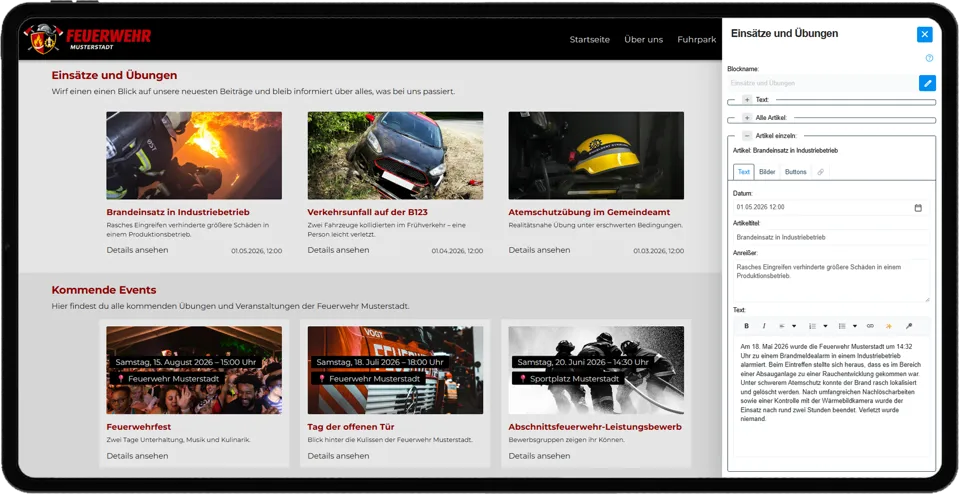Click Details ansehen under Atemschutzübung

click(x=539, y=250)
